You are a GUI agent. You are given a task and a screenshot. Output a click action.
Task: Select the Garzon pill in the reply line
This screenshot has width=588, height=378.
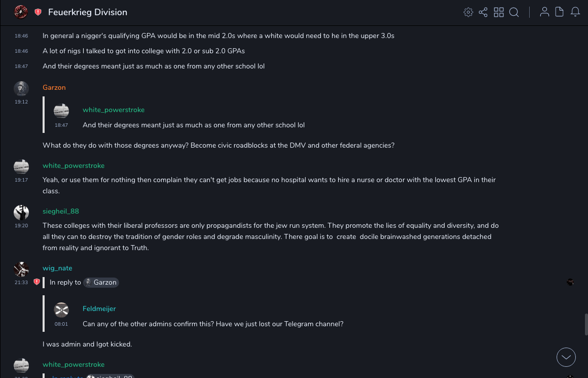tap(101, 282)
